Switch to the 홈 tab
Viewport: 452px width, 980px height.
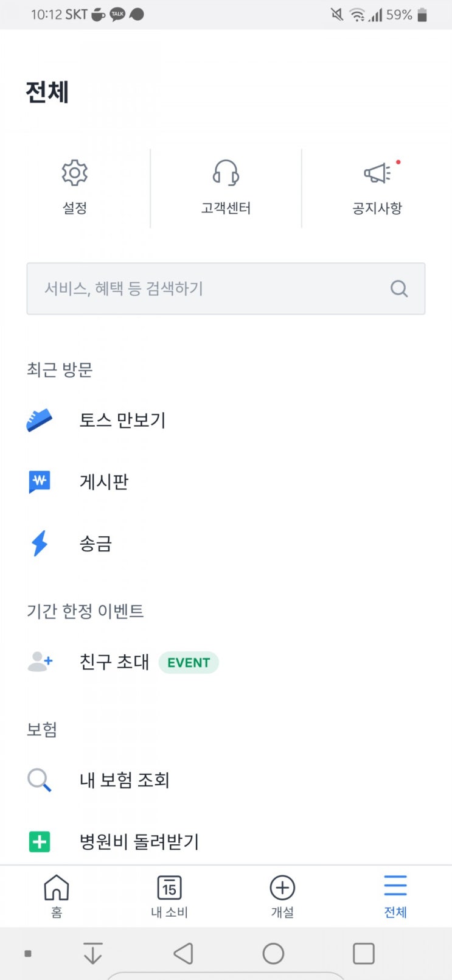[x=57, y=896]
